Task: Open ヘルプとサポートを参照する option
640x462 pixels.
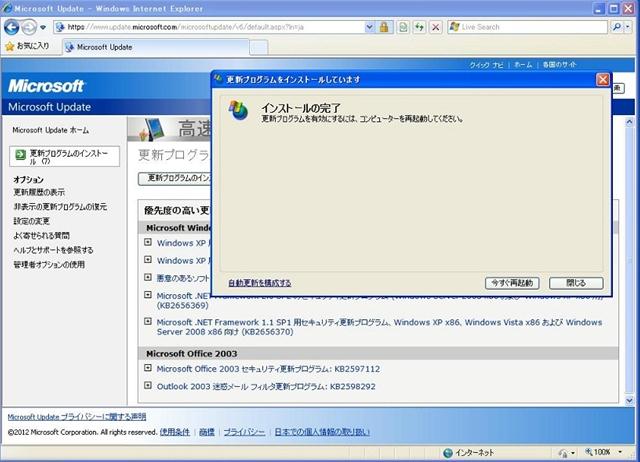Action: click(x=53, y=250)
